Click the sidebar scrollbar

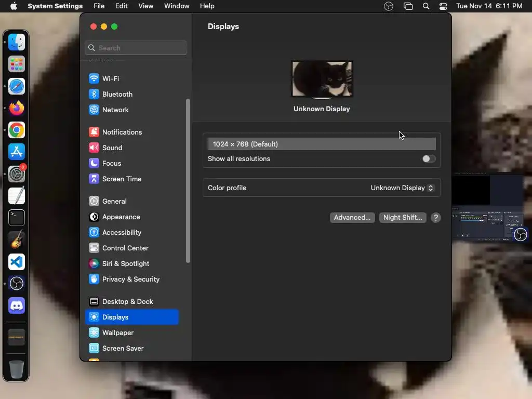point(188,181)
